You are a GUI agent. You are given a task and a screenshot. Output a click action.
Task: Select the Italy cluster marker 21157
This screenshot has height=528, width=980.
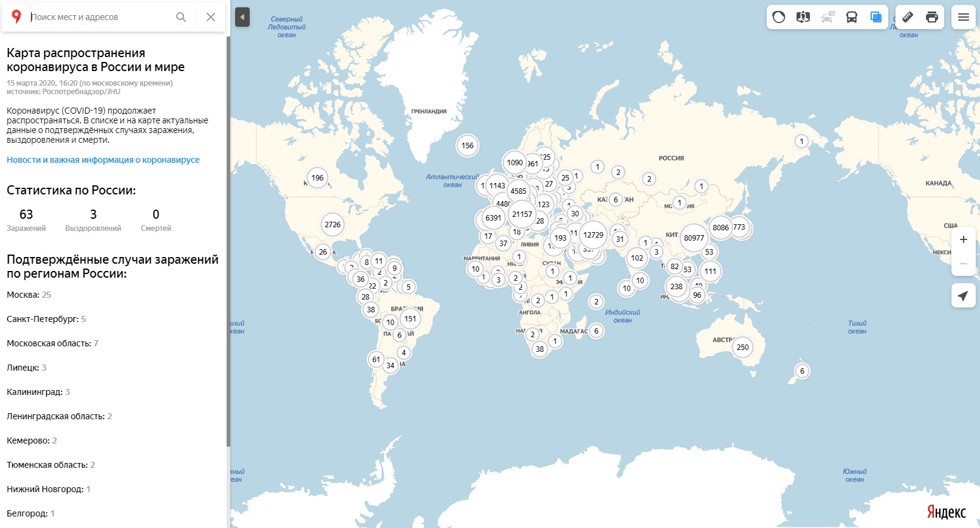click(522, 214)
